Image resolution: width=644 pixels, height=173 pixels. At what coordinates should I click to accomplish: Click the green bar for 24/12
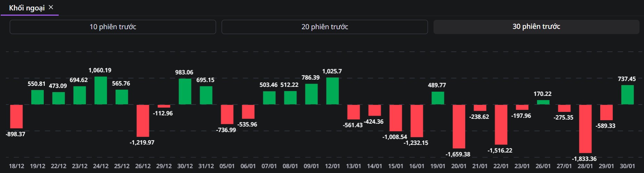click(x=101, y=90)
